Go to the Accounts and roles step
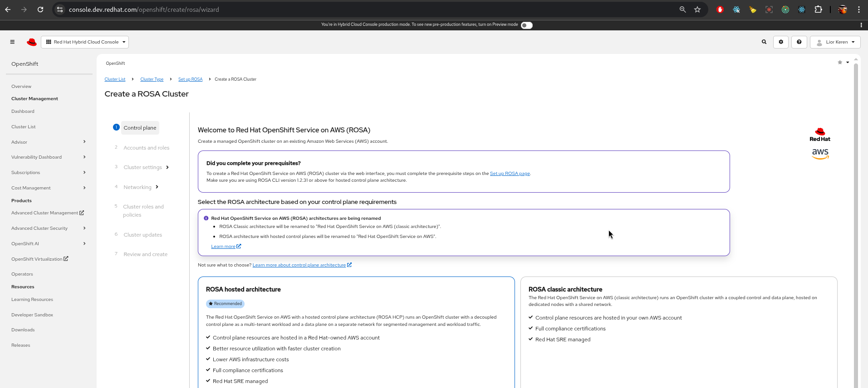This screenshot has height=388, width=868. click(x=146, y=148)
